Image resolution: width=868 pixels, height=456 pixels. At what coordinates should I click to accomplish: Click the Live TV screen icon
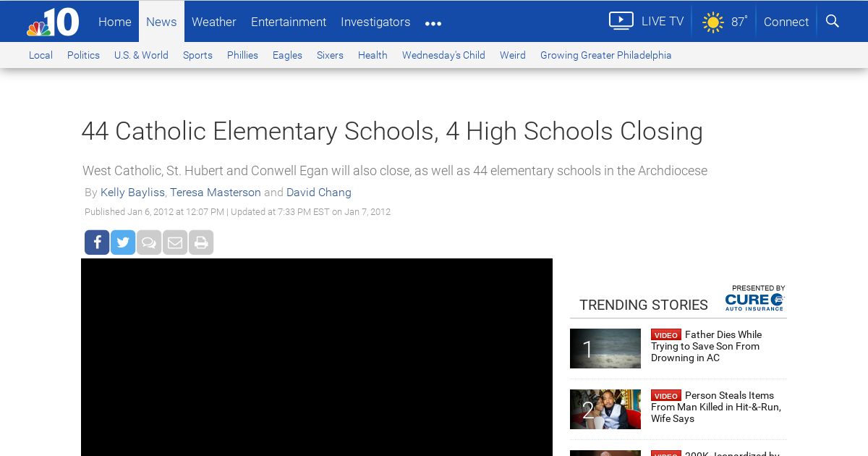621,21
